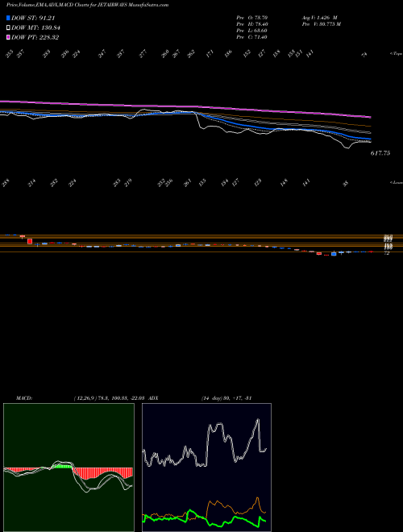Click the 72 price level label on candlestick axis
Screen dimensions: 403x532
pos(387,253)
